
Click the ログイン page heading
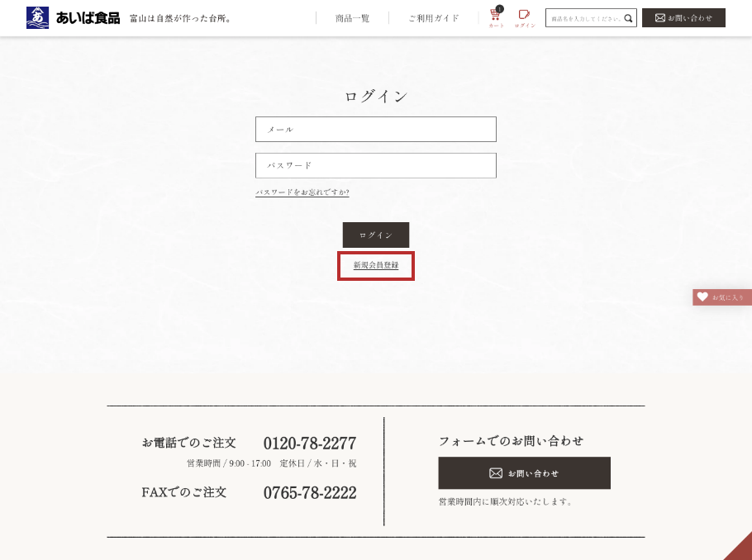[x=376, y=96]
